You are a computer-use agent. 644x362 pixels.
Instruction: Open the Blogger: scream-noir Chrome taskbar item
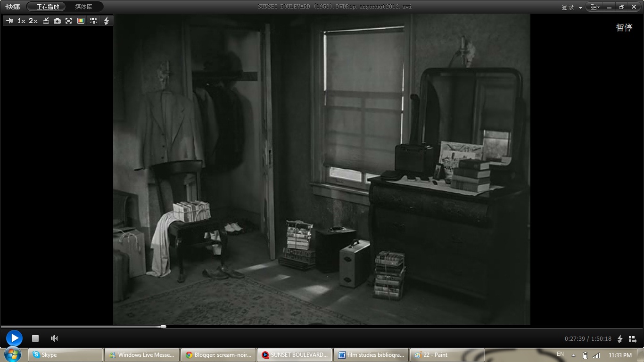pyautogui.click(x=218, y=355)
